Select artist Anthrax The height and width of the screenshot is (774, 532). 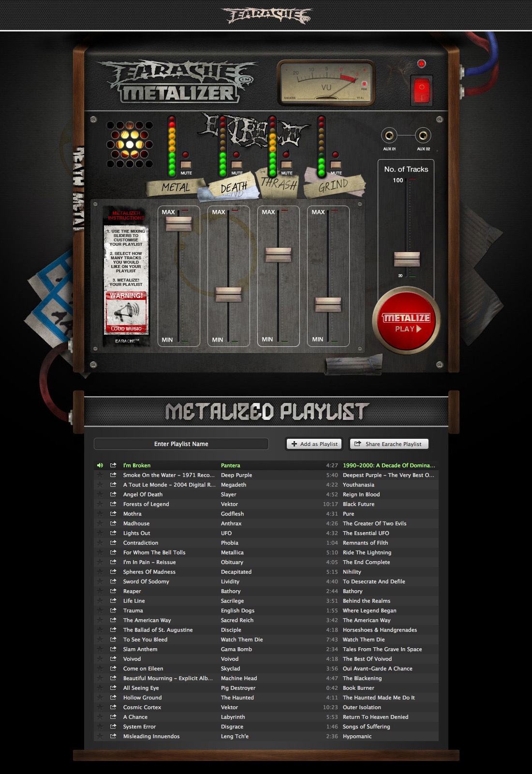point(231,523)
